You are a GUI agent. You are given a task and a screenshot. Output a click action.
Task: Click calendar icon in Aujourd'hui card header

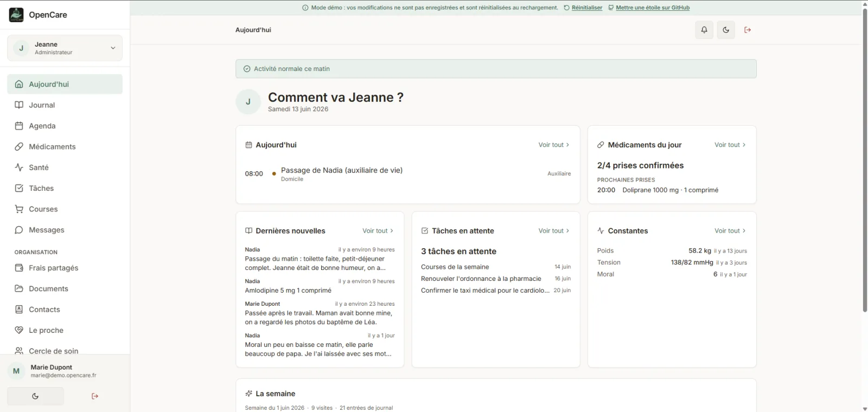[248, 145]
